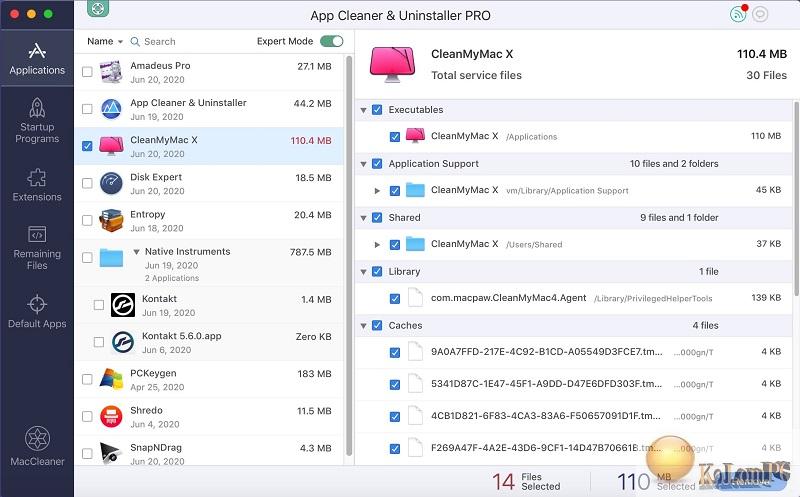Collapse the Executables section
The height and width of the screenshot is (497, 800).
point(363,110)
